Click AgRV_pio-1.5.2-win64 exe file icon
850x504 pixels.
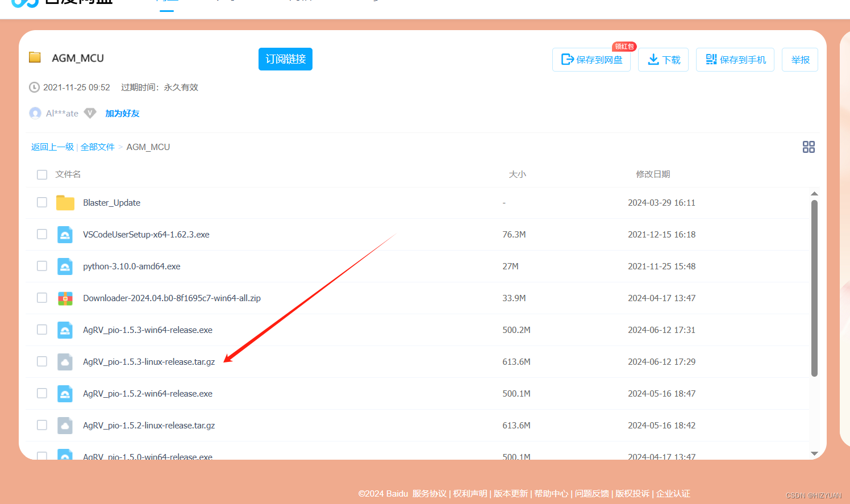click(65, 394)
